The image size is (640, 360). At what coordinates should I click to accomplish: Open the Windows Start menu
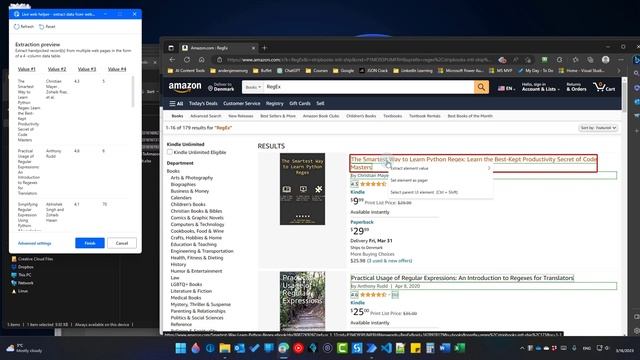180,348
